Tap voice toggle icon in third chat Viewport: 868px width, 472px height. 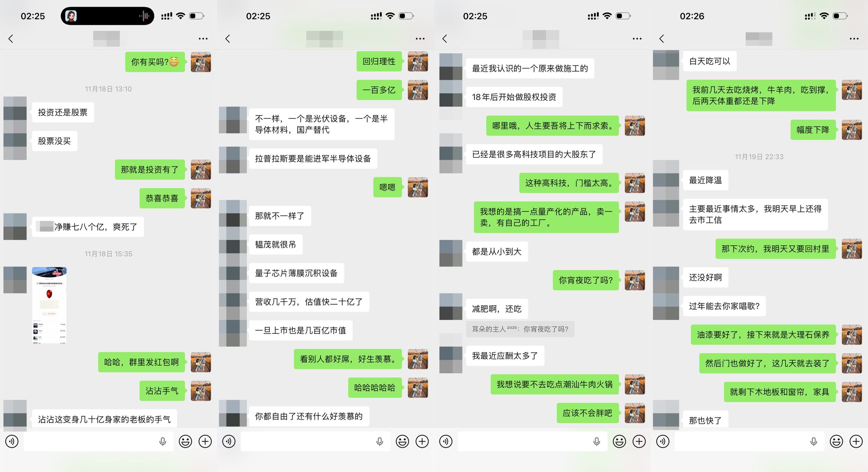(446, 441)
